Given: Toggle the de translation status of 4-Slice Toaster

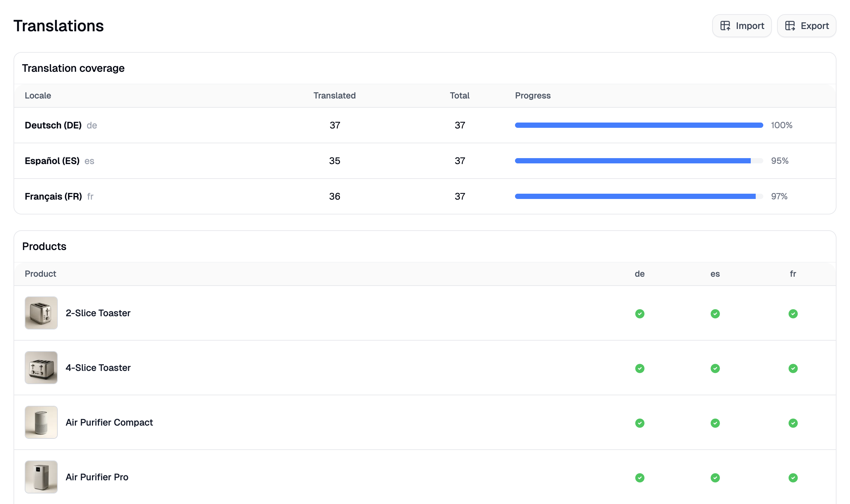Looking at the screenshot, I should (639, 368).
